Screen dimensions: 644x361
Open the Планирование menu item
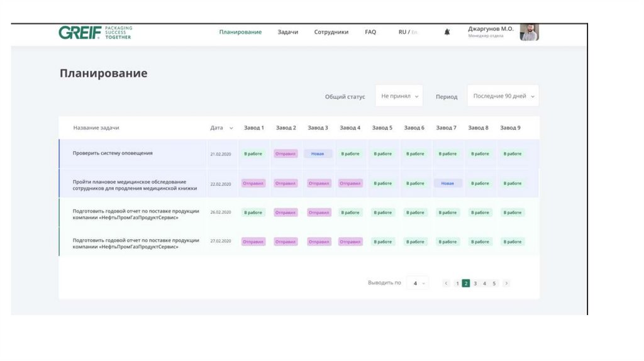pyautogui.click(x=240, y=32)
